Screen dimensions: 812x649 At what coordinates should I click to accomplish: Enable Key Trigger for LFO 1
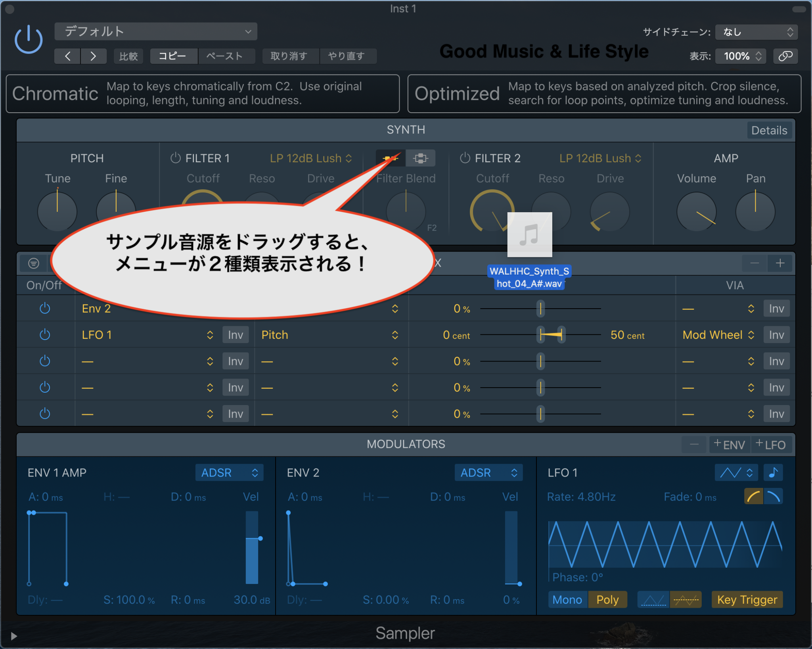click(747, 599)
